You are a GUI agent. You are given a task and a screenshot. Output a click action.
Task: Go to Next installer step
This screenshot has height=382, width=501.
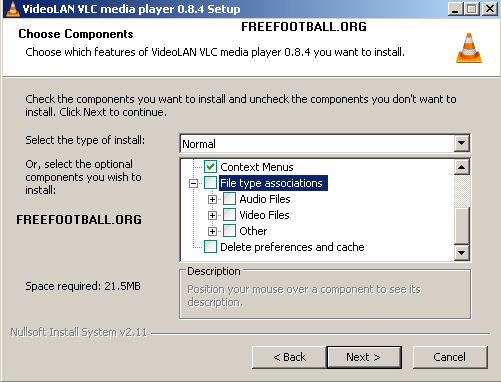coord(364,357)
